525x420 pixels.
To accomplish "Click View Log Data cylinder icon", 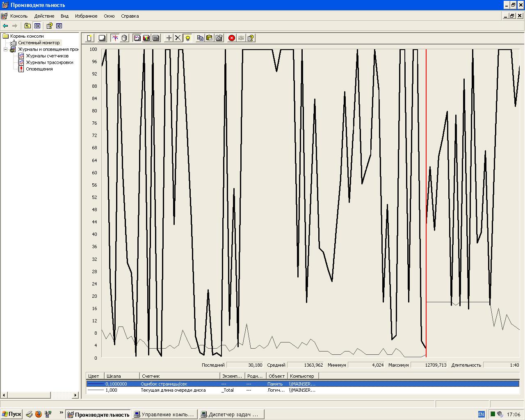I will coord(124,38).
